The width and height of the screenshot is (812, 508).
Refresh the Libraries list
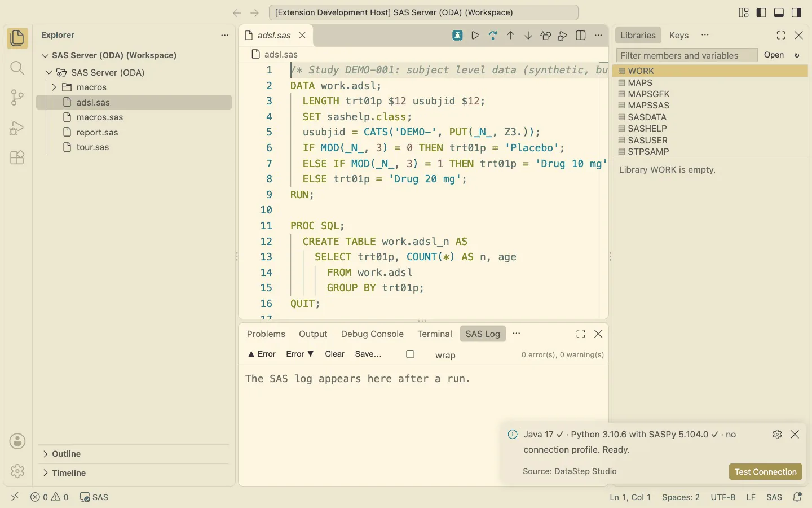[x=797, y=55]
